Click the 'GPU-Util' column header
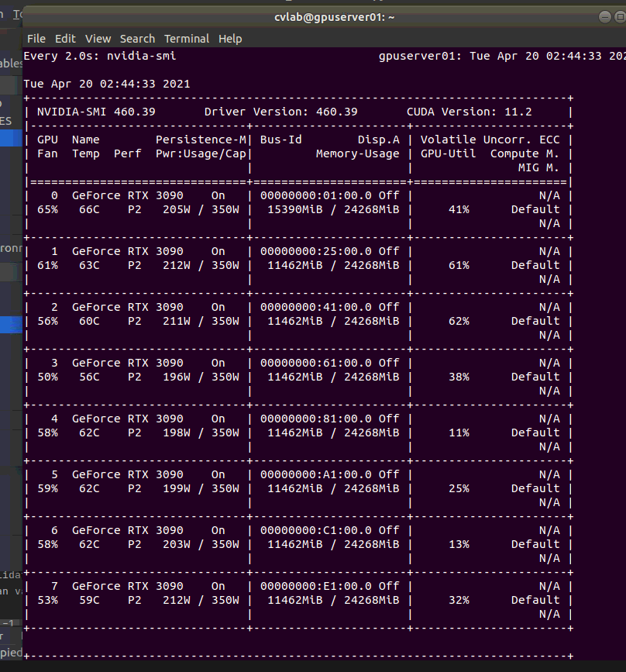 [448, 153]
